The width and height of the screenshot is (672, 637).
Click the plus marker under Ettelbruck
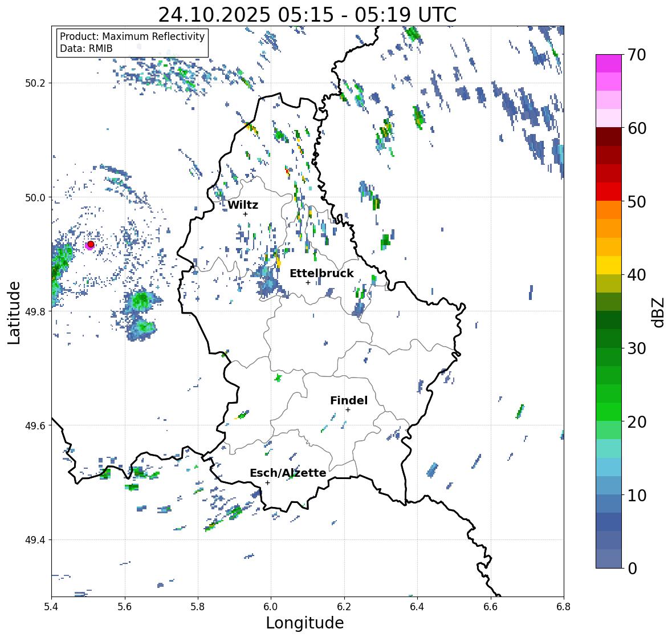pyautogui.click(x=308, y=282)
